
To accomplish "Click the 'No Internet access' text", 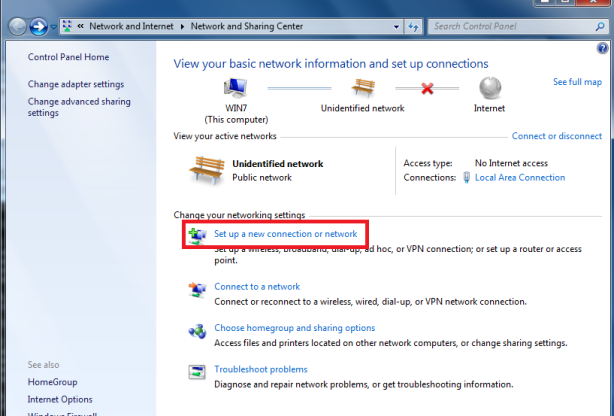I will [x=511, y=163].
